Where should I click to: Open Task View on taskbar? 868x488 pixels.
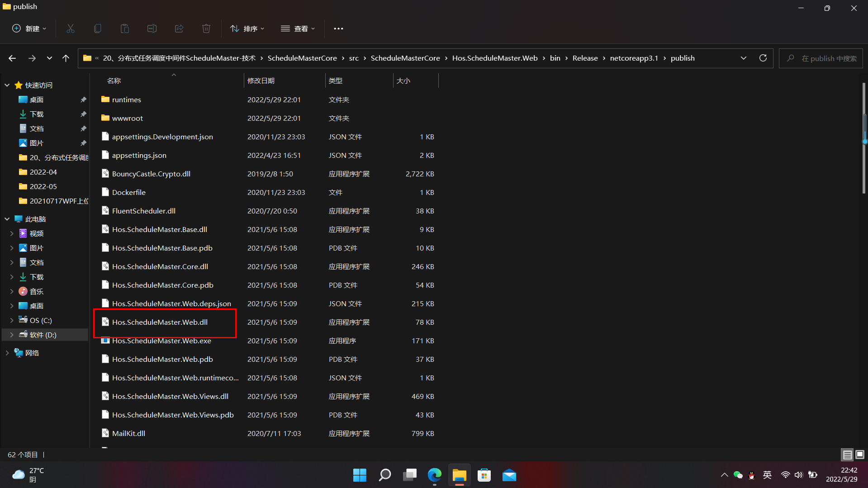[x=410, y=475]
